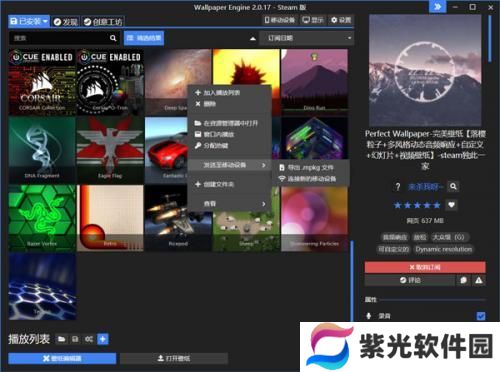Flip sort order with the up arrow
Viewport: 500px width, 372px height.
pyautogui.click(x=253, y=38)
